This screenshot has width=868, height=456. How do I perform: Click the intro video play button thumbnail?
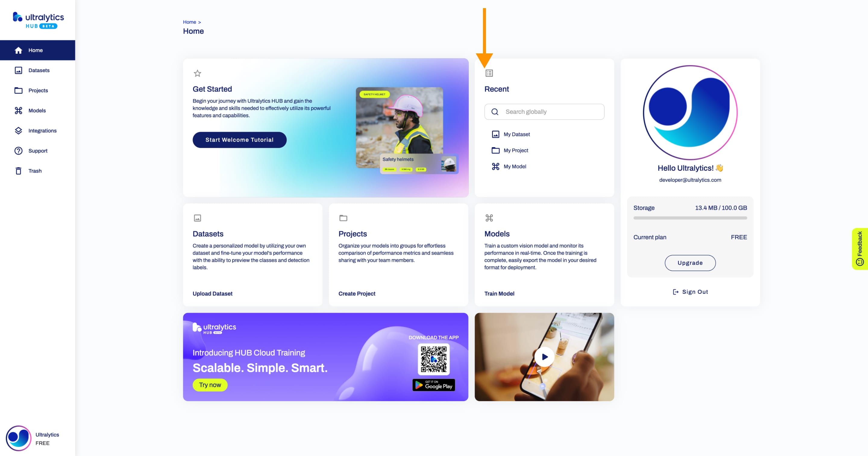coord(544,357)
